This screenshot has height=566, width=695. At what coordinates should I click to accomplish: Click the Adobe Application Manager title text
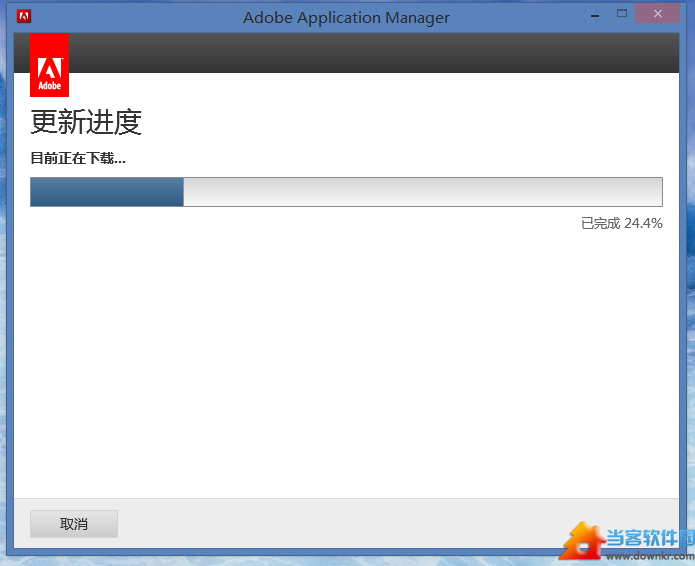click(x=346, y=18)
